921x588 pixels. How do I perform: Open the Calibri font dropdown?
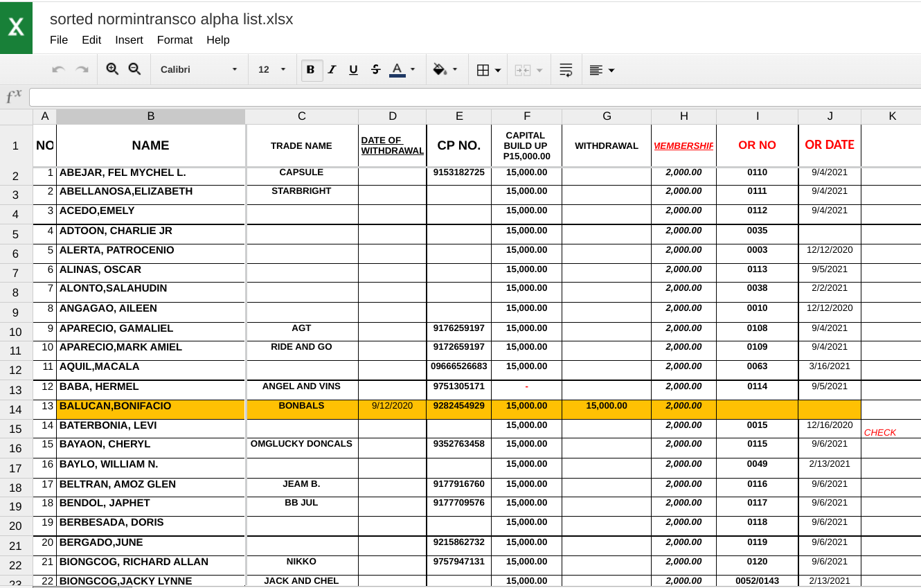pos(199,70)
